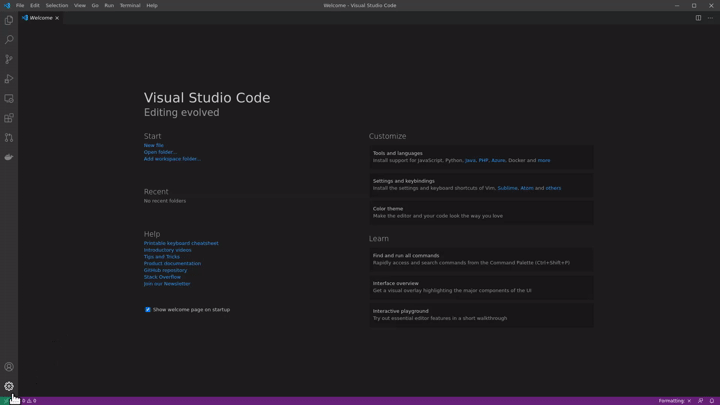Image resolution: width=720 pixels, height=405 pixels.
Task: Open the Go menu
Action: 95,6
